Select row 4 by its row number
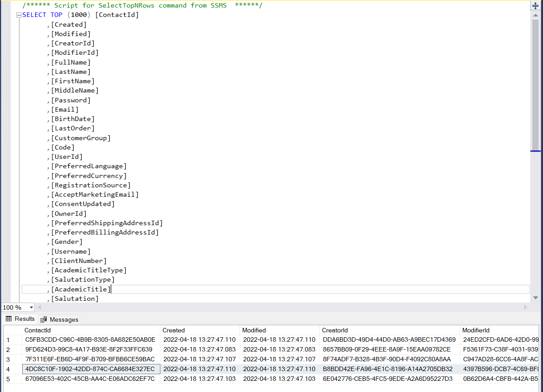 pyautogui.click(x=8, y=369)
